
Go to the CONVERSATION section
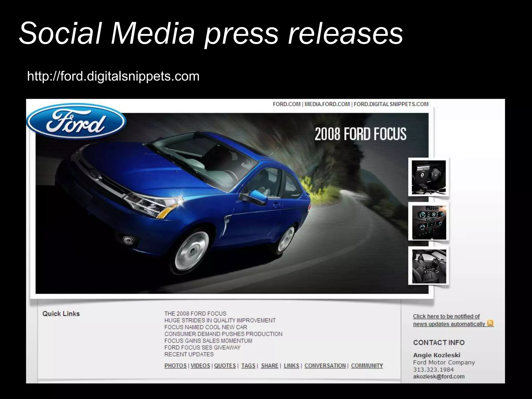coord(325,366)
